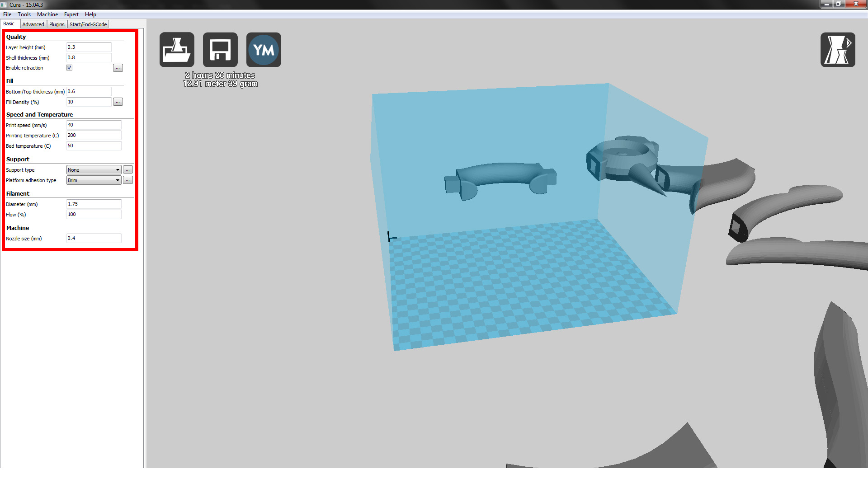Viewport: 868px width, 488px height.
Task: Switch to the Advanced tab
Action: tap(33, 24)
